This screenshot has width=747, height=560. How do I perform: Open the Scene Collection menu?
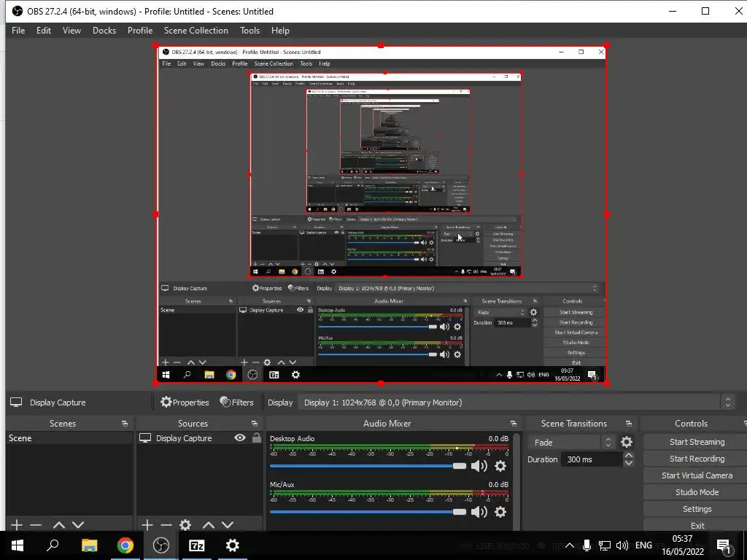click(x=196, y=31)
